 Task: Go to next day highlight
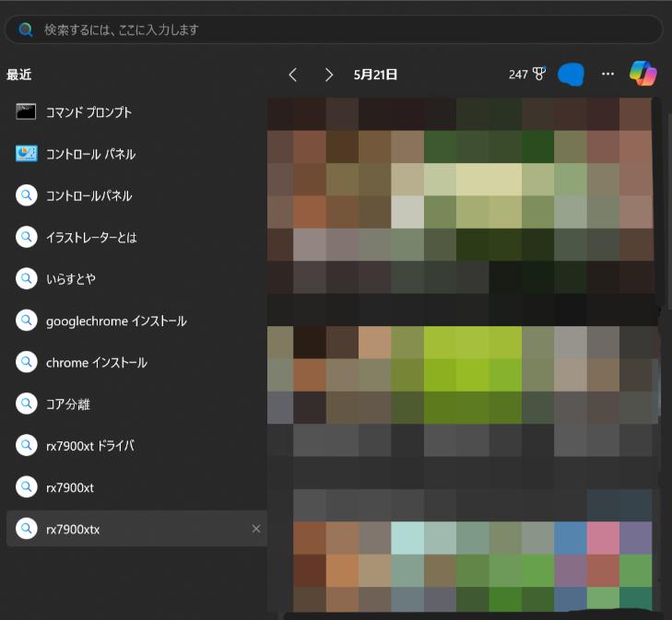point(329,75)
